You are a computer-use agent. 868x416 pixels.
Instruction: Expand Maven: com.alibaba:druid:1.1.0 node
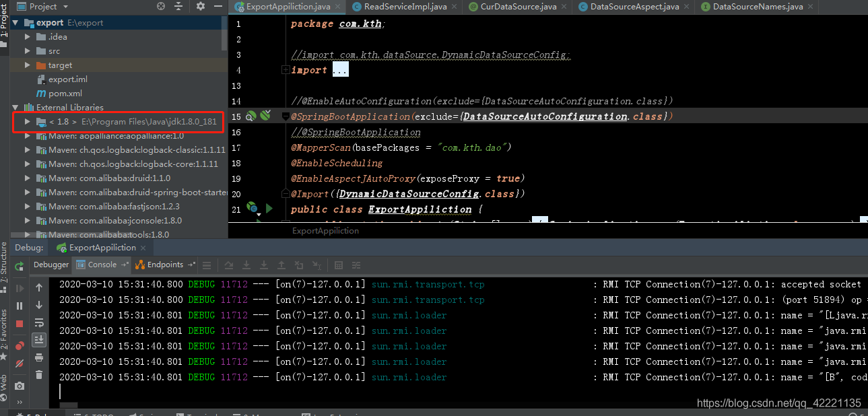click(x=28, y=178)
